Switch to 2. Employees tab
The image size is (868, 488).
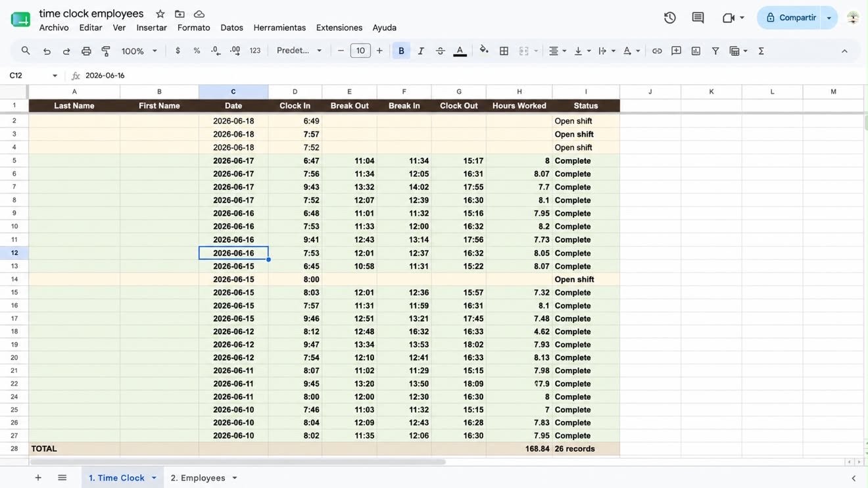click(x=198, y=478)
